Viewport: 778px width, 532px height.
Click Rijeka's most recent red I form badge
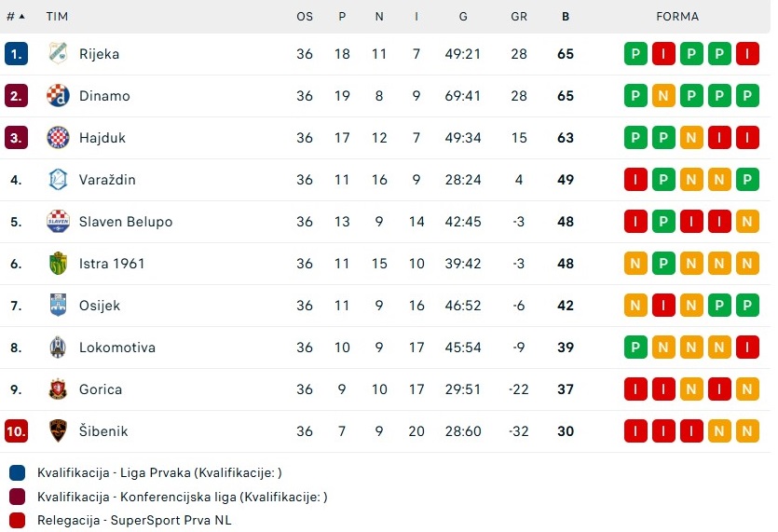(x=747, y=54)
